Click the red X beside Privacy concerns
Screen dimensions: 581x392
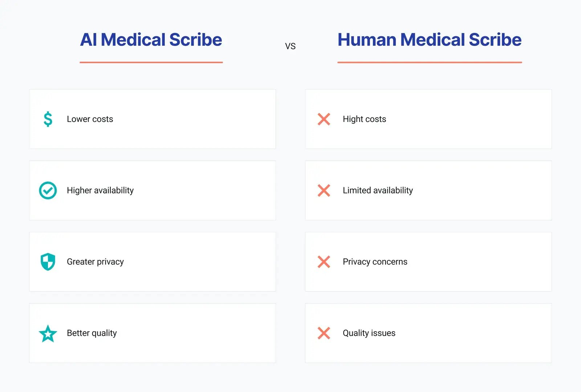(x=324, y=262)
